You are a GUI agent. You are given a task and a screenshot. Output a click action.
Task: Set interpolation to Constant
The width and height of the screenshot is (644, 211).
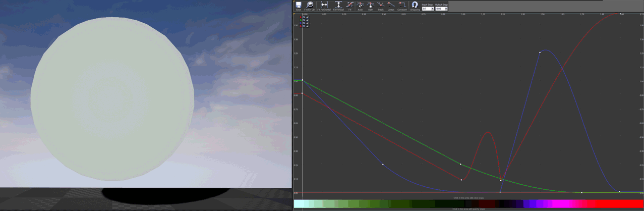click(x=402, y=5)
